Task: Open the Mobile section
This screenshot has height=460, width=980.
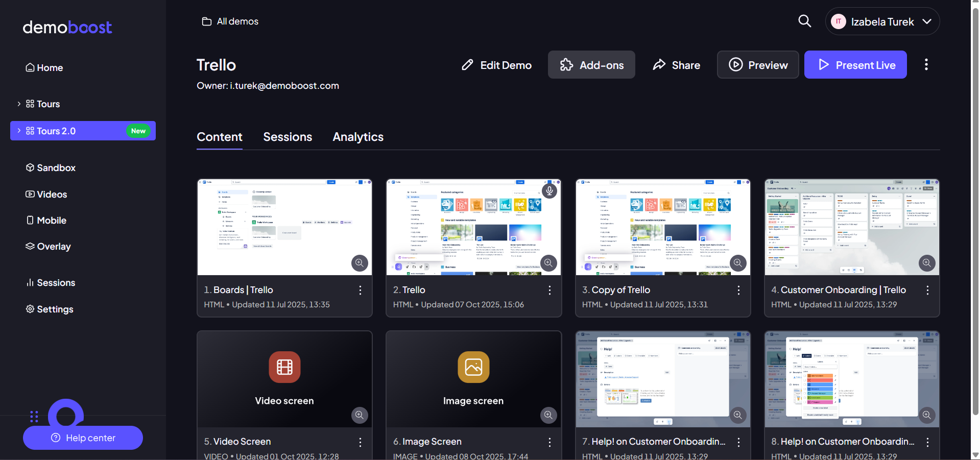Action: coord(46,221)
